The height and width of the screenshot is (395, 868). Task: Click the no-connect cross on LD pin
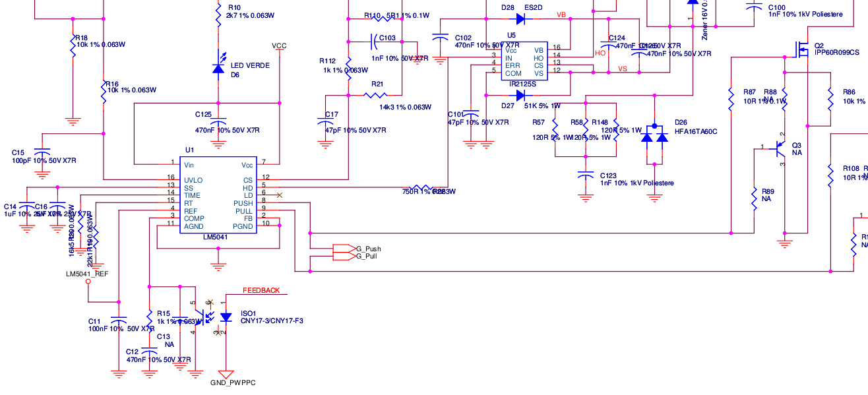point(280,195)
